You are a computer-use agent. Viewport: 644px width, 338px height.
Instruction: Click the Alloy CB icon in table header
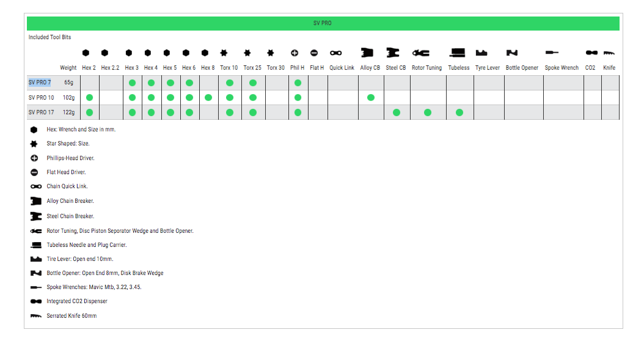pyautogui.click(x=367, y=53)
